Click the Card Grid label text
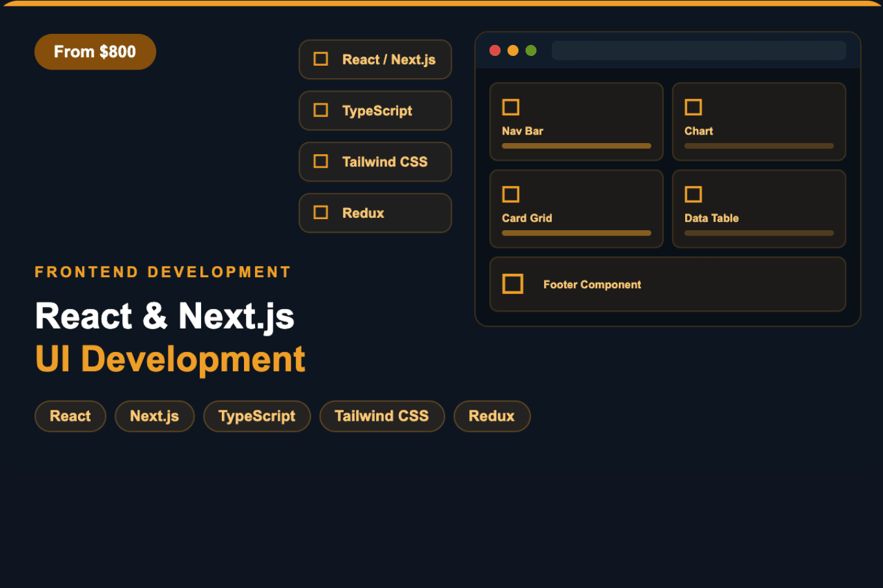This screenshot has width=883, height=588. 527,218
